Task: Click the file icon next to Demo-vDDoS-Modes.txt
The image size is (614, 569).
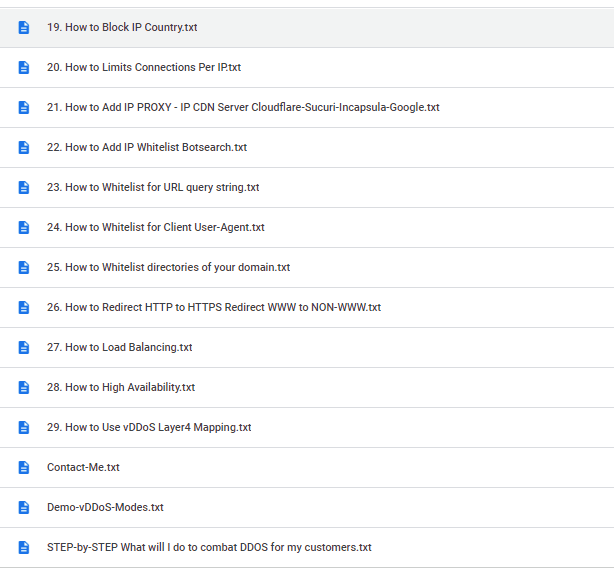Action: coord(24,508)
